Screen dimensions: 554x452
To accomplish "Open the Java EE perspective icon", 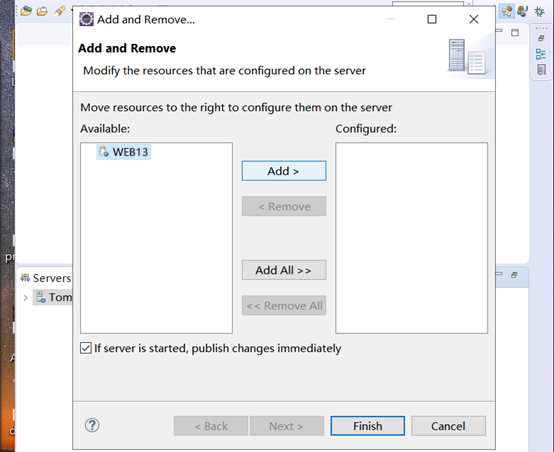I will click(507, 11).
